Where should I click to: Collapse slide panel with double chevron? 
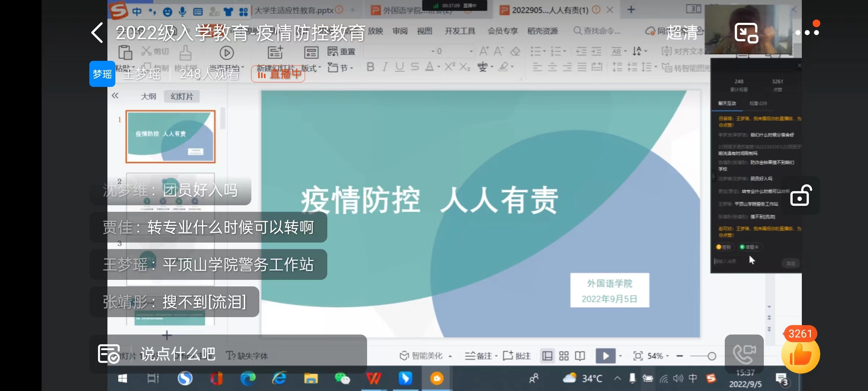[x=115, y=96]
